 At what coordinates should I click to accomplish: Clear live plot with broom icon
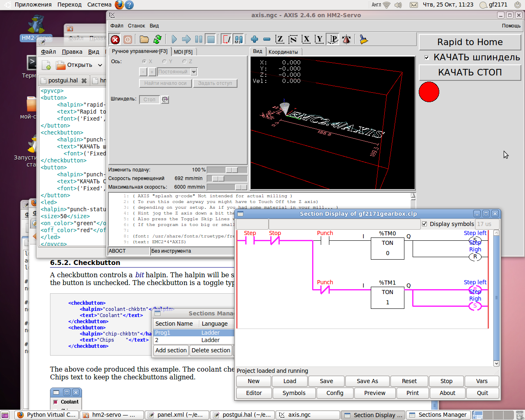tap(363, 39)
